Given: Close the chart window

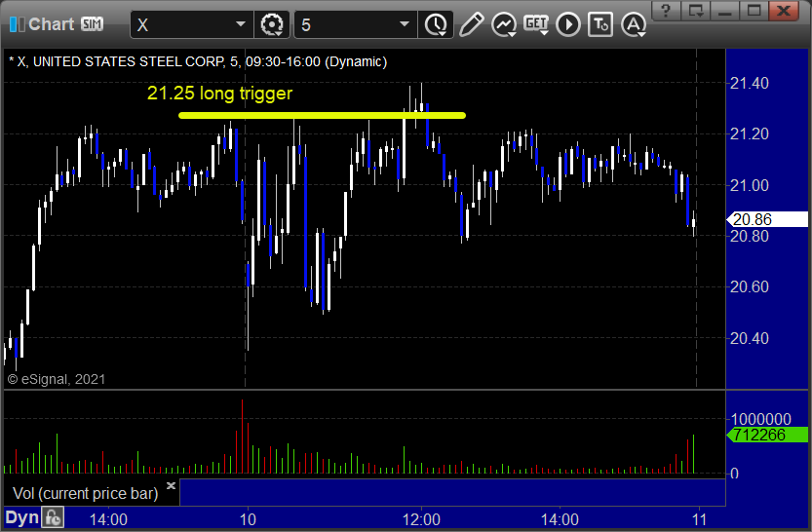Looking at the screenshot, I should [784, 11].
